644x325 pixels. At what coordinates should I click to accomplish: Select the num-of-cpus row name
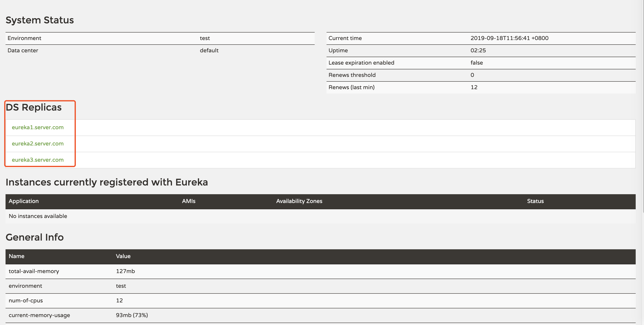tap(26, 300)
